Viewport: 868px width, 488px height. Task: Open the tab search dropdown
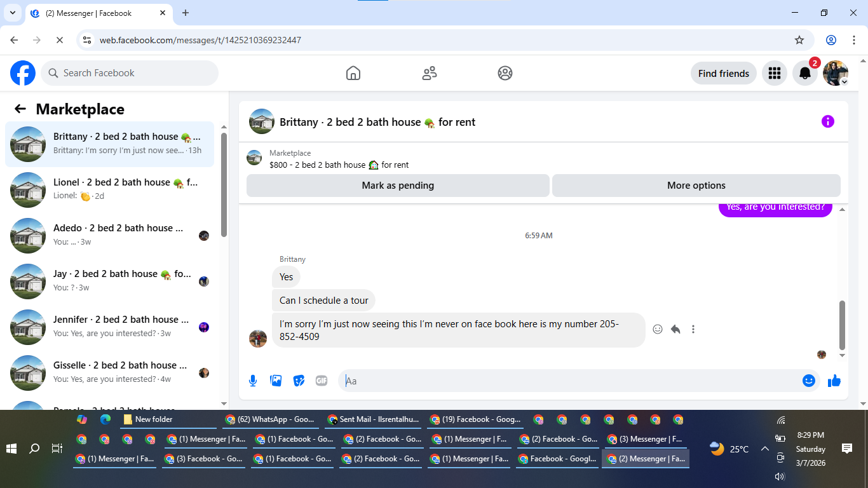click(x=12, y=13)
